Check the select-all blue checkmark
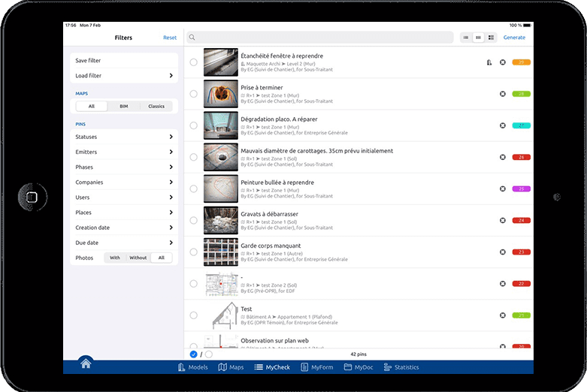The image size is (587, 392). 194,354
